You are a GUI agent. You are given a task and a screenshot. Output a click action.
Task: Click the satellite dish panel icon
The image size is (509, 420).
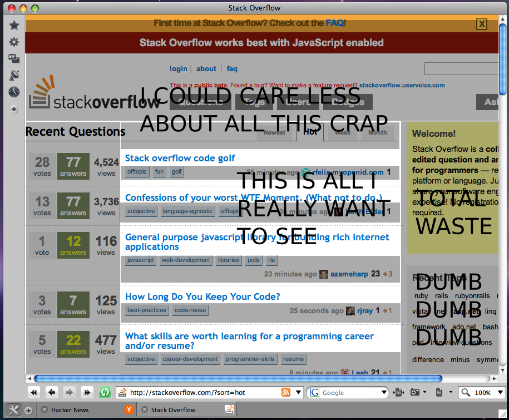[14, 75]
